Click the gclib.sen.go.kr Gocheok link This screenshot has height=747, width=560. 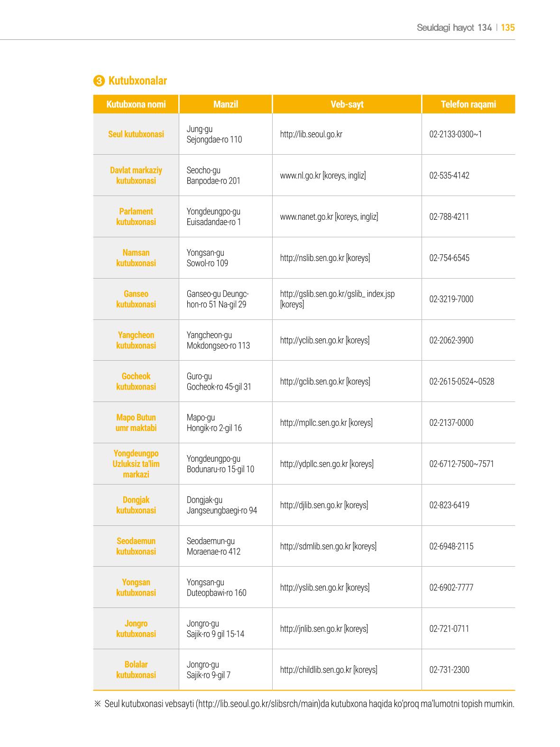click(x=312, y=382)
